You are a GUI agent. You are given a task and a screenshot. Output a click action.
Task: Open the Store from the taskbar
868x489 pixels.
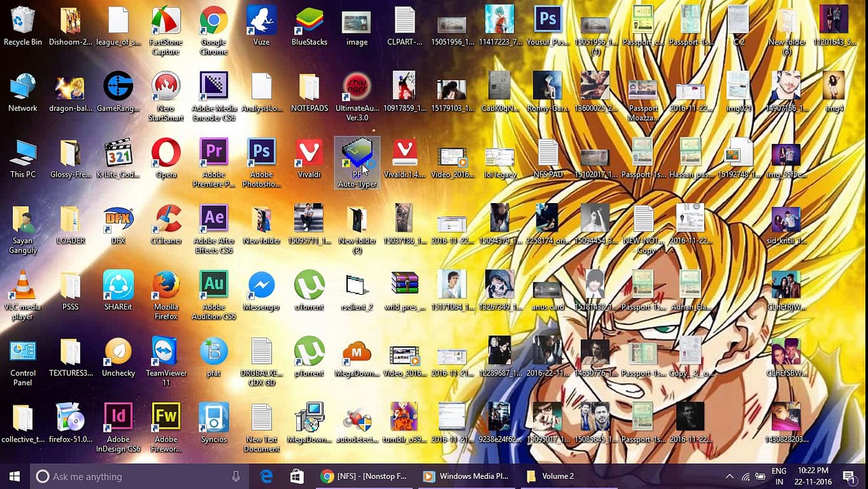coord(297,476)
